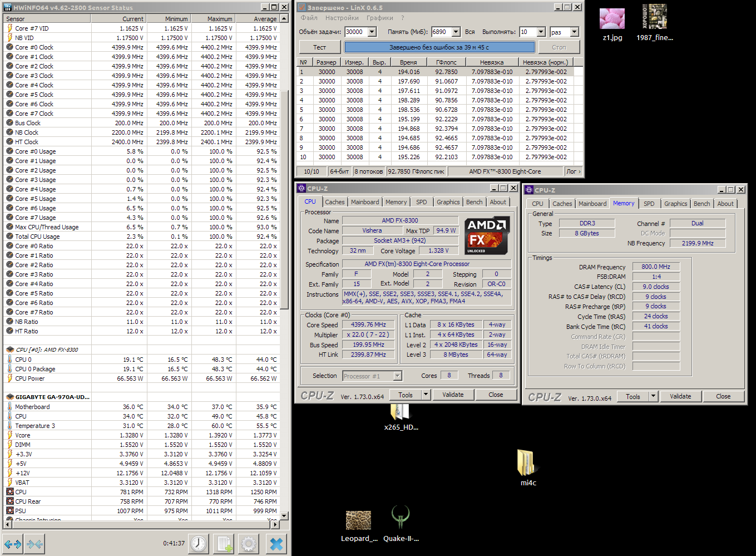The image size is (756, 556).
Task: Click the LinX completion progress bar
Action: click(x=439, y=47)
